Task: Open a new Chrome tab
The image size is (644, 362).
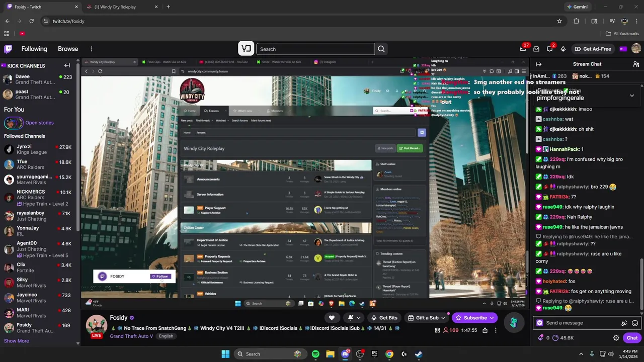Action: 168,7
